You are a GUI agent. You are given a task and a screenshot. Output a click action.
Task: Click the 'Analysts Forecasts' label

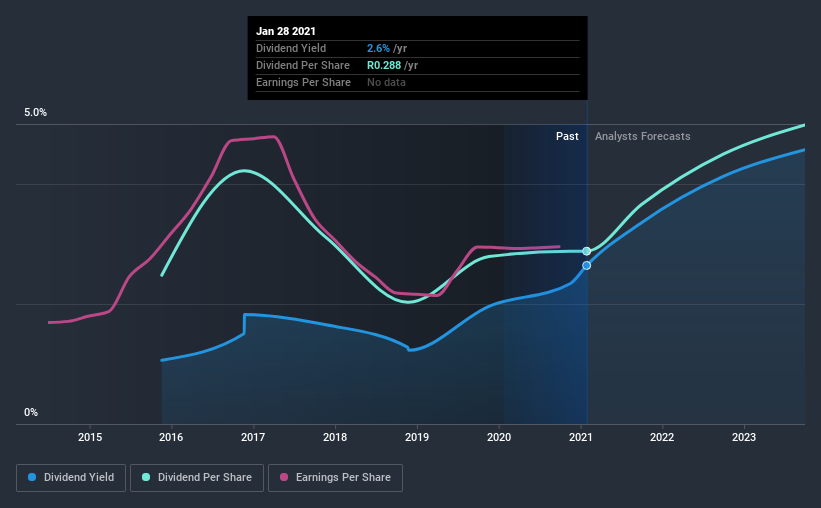(x=642, y=136)
